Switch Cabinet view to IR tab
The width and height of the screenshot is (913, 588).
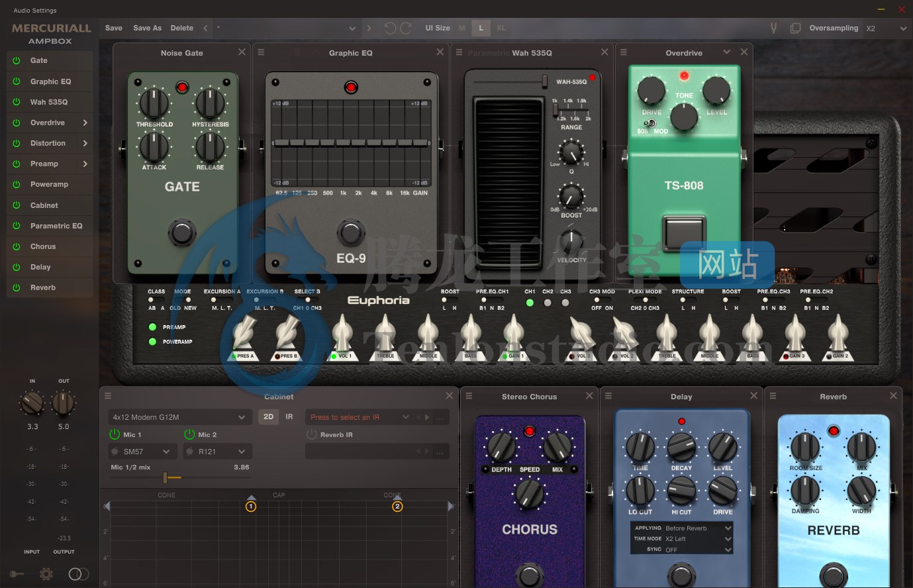289,417
